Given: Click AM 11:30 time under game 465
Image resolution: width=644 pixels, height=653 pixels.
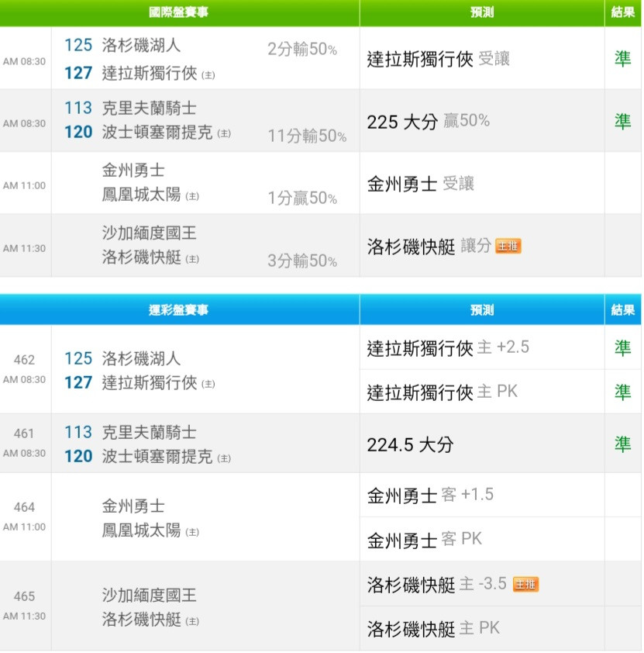Looking at the screenshot, I should pos(24,616).
